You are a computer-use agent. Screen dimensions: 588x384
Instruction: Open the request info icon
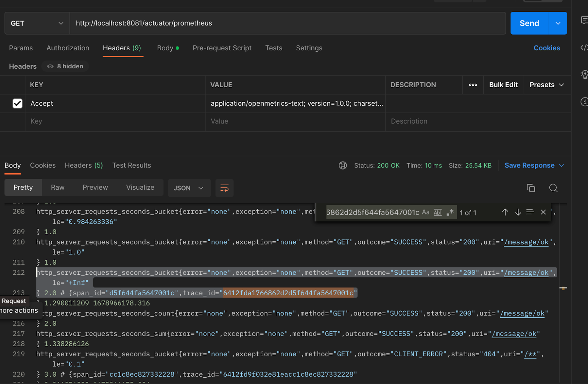point(584,102)
